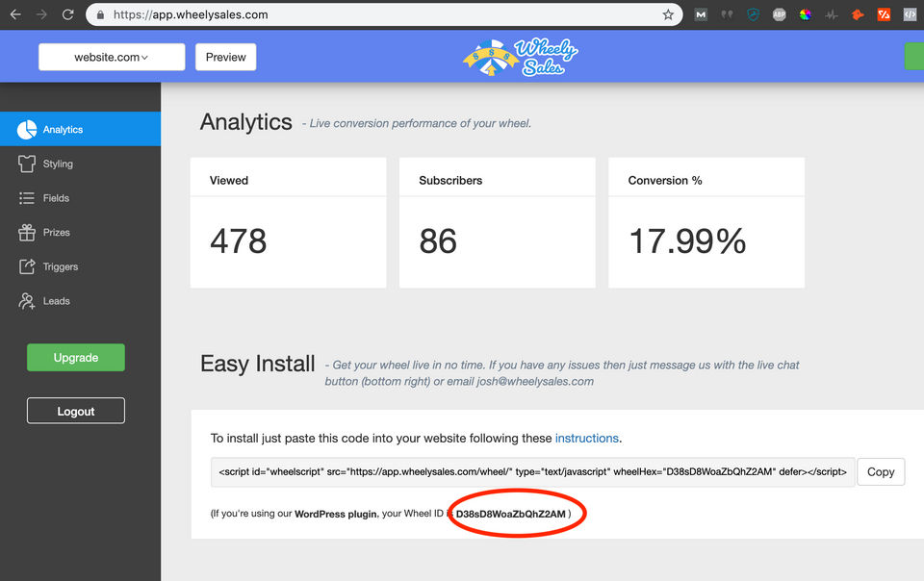The height and width of the screenshot is (581, 924).
Task: Open the orange dog-shaped extension icon
Action: [858, 15]
